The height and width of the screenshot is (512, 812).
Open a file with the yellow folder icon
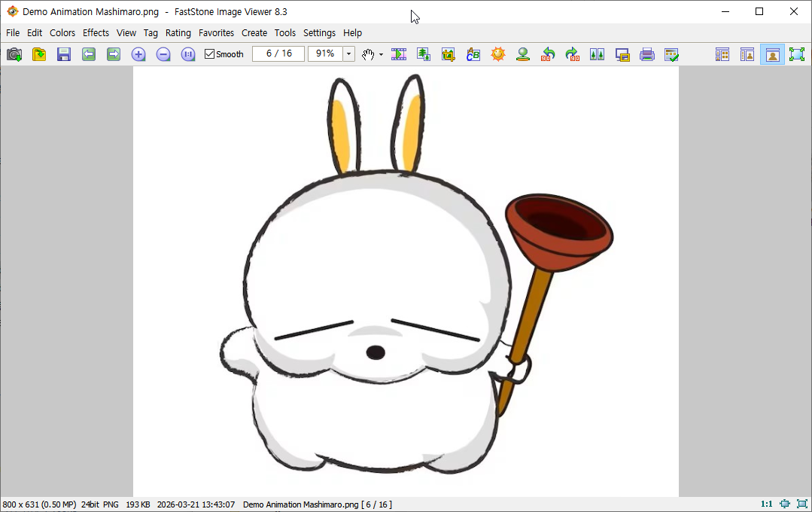coord(39,54)
